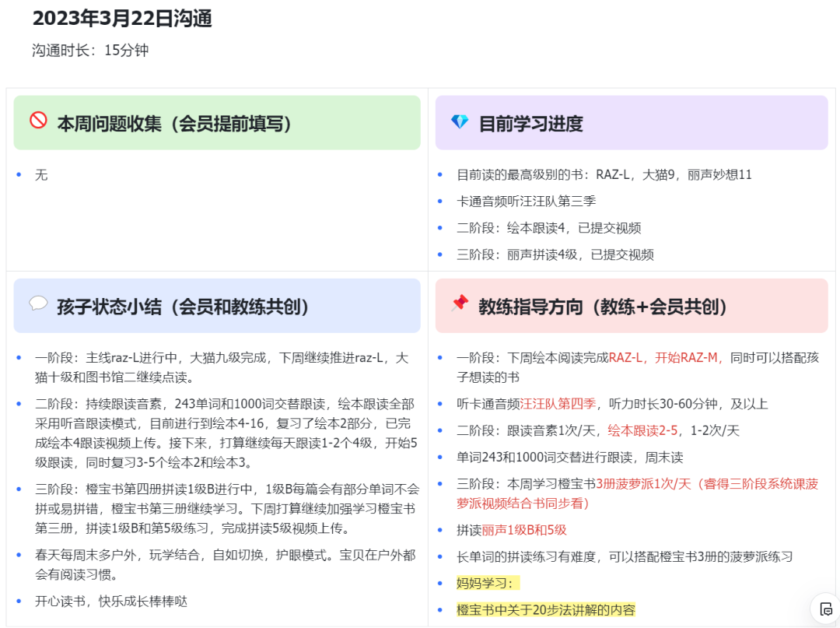Click the red prohibition icon beside 本周问题收集
This screenshot has width=840, height=628.
(38, 121)
